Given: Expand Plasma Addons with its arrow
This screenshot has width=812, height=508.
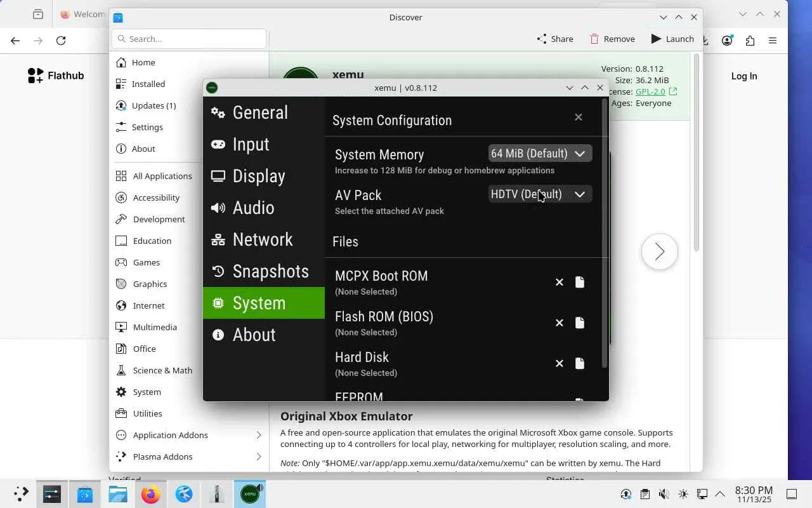Looking at the screenshot, I should (259, 457).
